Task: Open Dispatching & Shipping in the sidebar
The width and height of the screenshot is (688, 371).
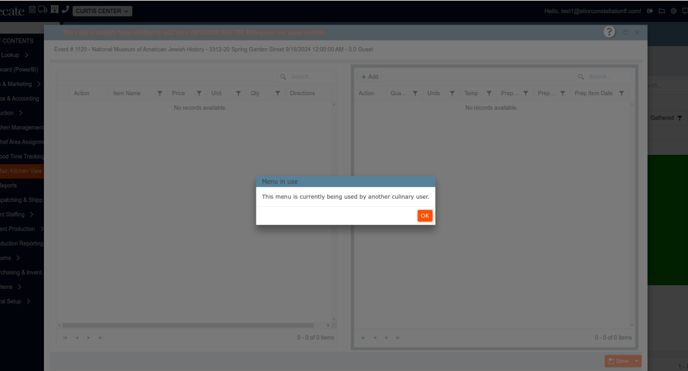Action: [x=22, y=200]
